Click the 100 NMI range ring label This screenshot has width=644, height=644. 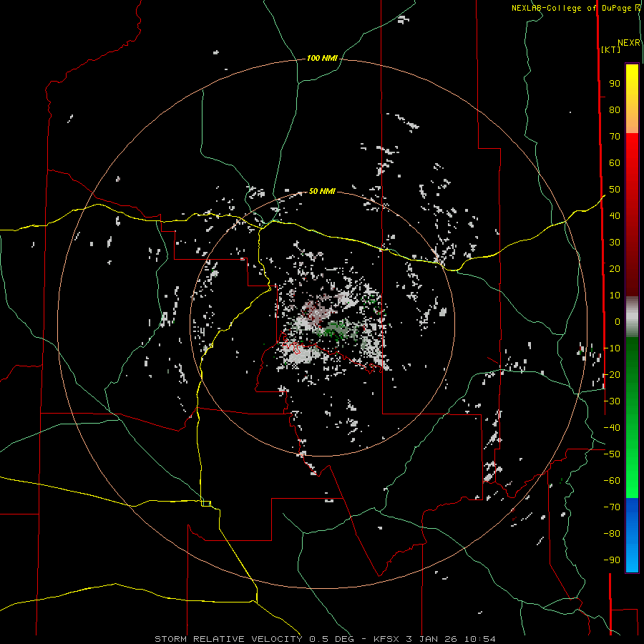tap(322, 59)
